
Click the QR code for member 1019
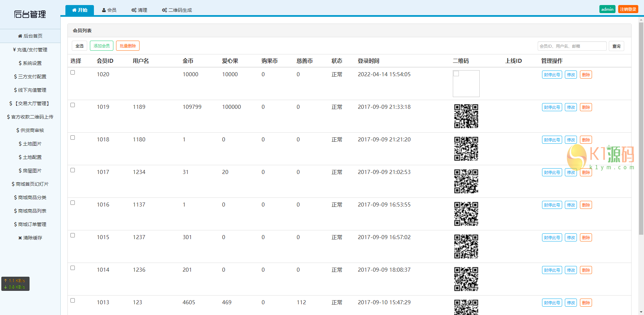[x=466, y=116]
